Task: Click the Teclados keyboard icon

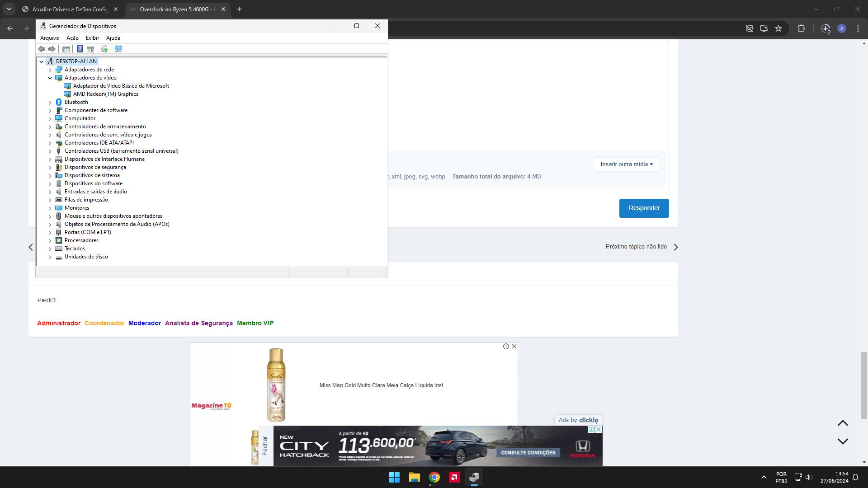Action: [59, 249]
